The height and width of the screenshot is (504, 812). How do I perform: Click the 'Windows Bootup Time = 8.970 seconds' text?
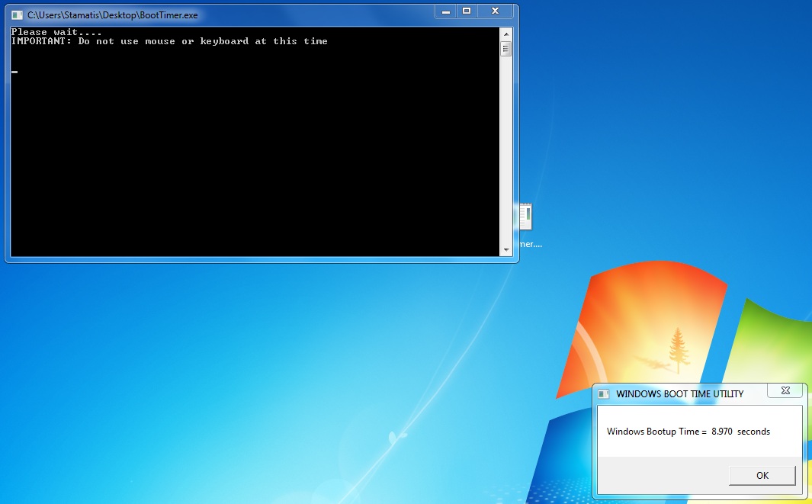(688, 432)
